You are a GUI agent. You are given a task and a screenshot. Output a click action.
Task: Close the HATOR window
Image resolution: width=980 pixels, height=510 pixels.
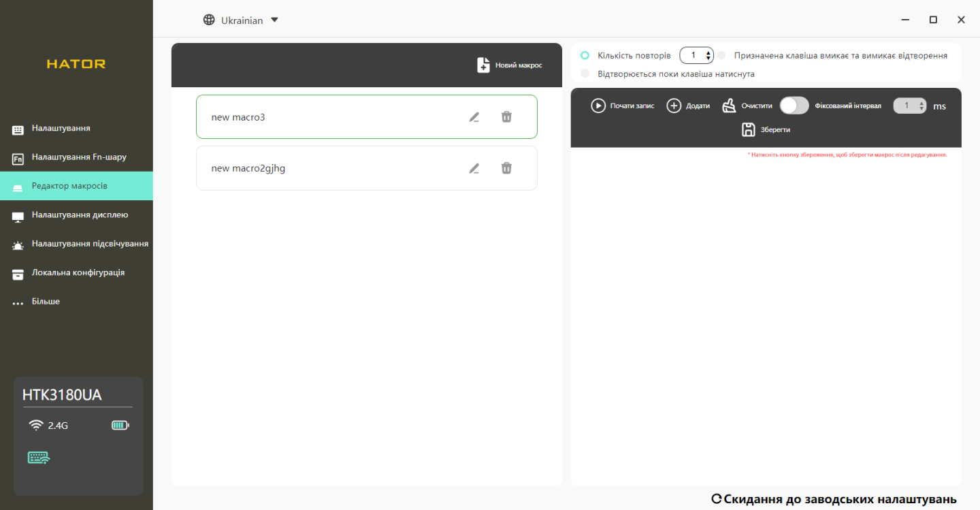coord(961,20)
